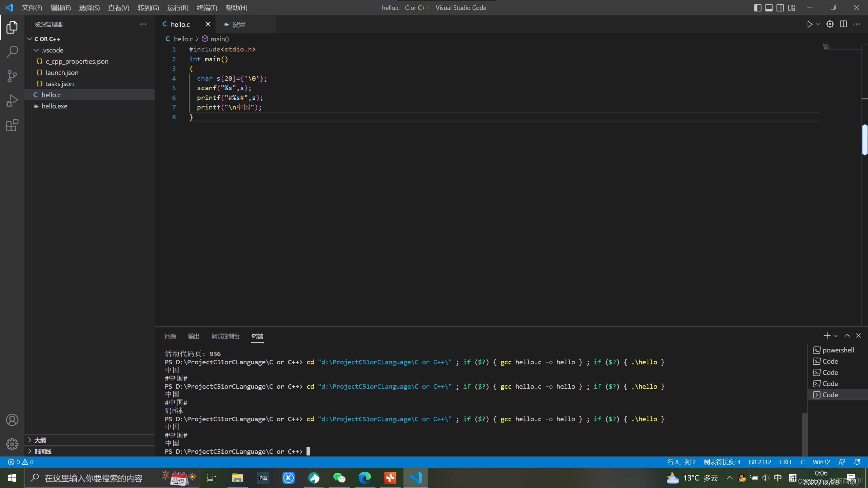
Task: Open the Run and Debug view
Action: click(x=12, y=101)
